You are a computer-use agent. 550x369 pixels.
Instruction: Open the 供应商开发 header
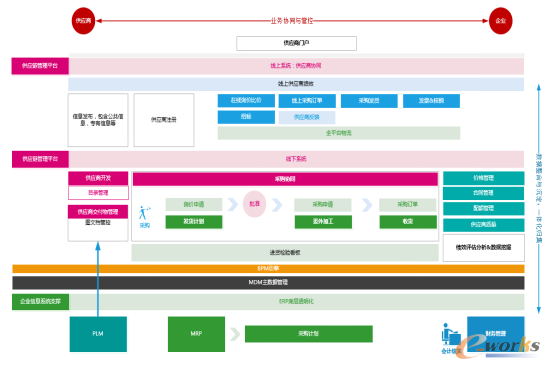[98, 178]
